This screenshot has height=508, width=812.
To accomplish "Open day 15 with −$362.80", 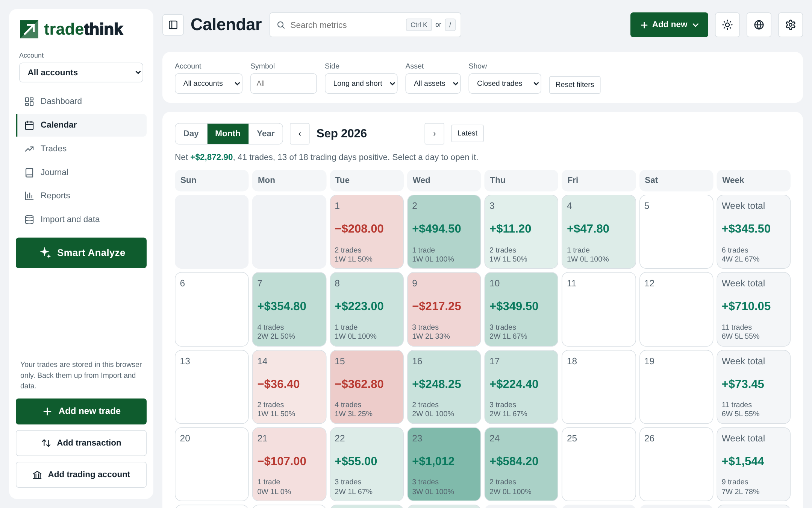I will click(367, 387).
